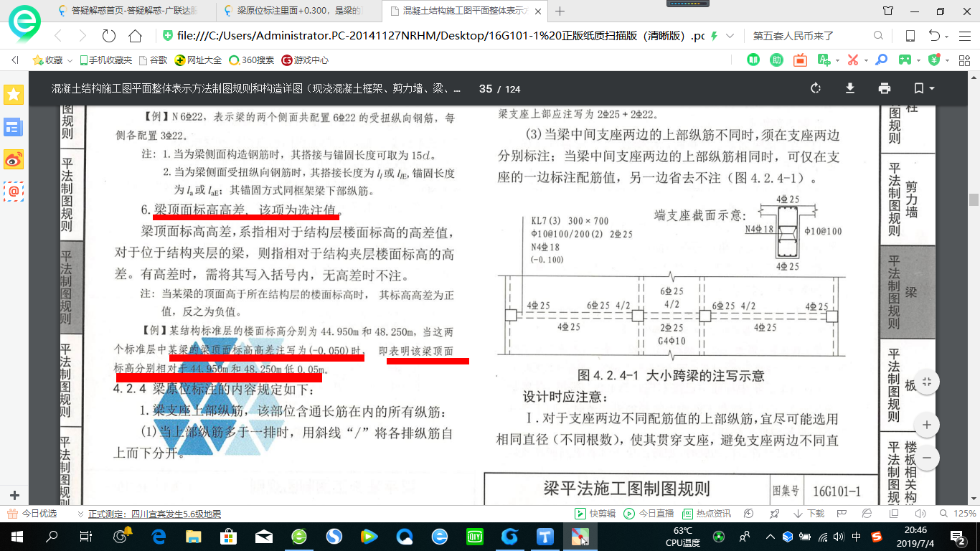Open the PDF bookmarks dropdown
The image size is (980, 551).
coord(924,88)
